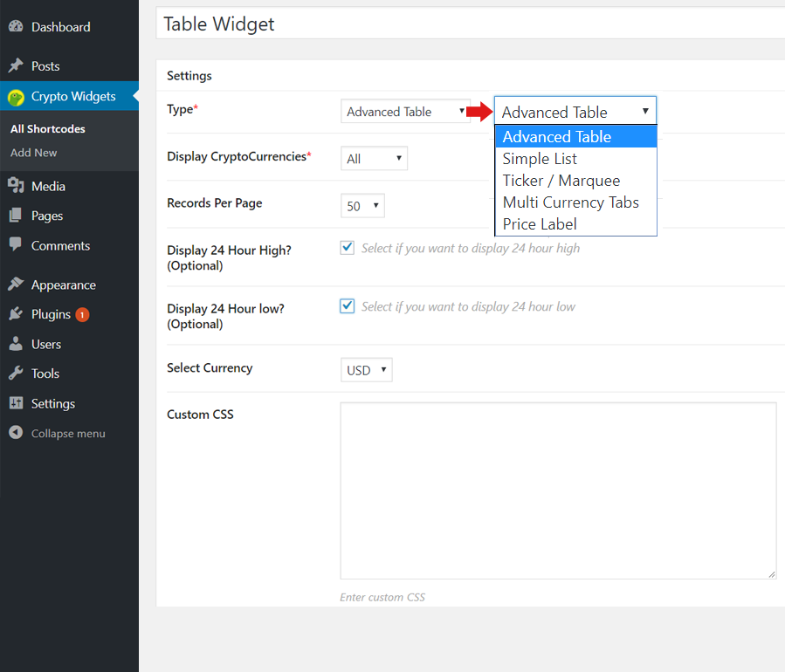Click the Table Widget title field
The height and width of the screenshot is (672, 785).
470,24
